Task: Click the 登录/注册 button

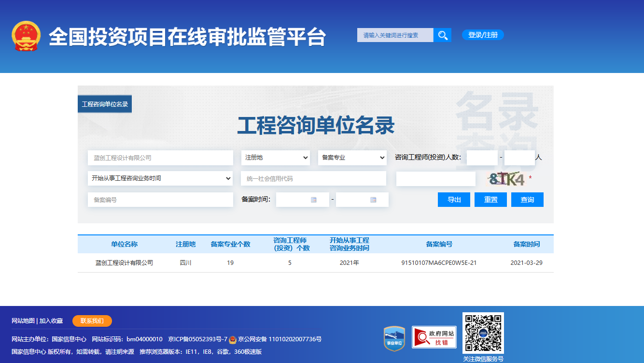Action: (x=483, y=35)
